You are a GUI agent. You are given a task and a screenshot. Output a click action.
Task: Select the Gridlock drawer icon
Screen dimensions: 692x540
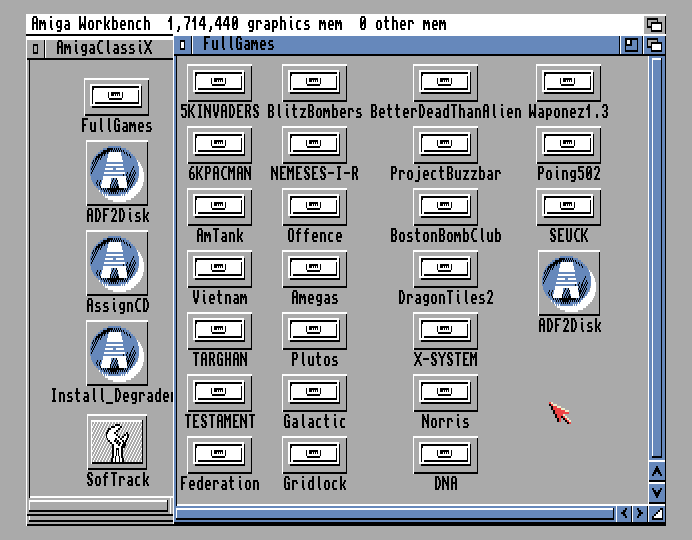(x=314, y=455)
